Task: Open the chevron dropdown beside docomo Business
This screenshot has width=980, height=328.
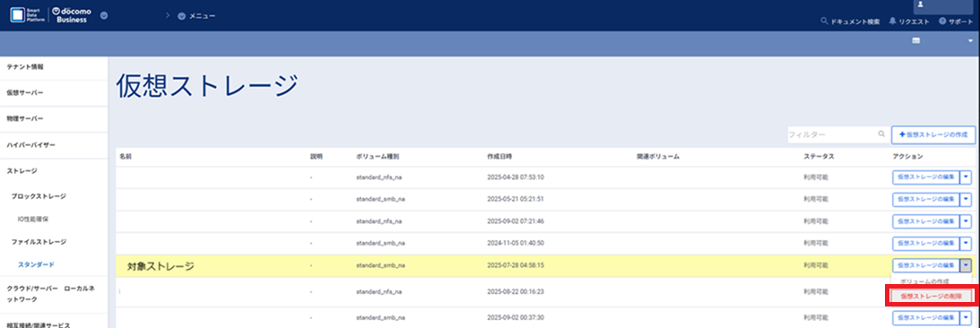Action: coord(104,15)
